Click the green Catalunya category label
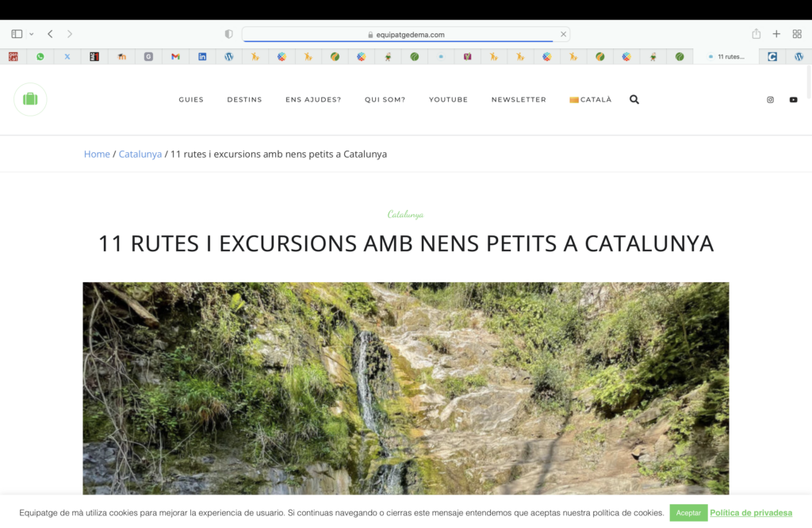The width and height of the screenshot is (812, 528). tap(405, 214)
